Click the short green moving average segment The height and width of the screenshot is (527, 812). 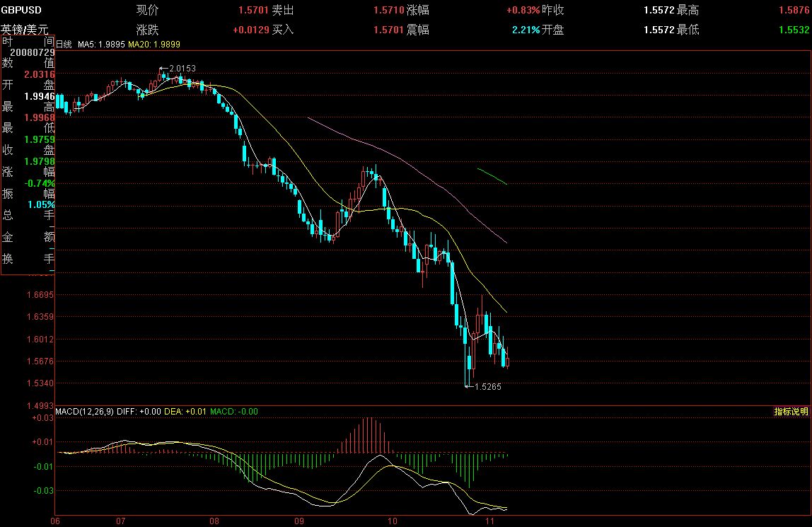(x=492, y=176)
